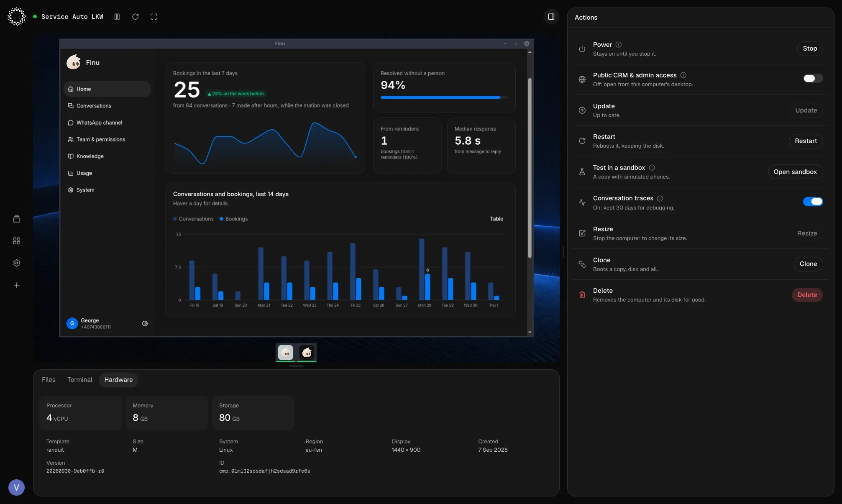The height and width of the screenshot is (504, 842).
Task: Click info icon next to Test in a sandbox
Action: click(652, 168)
